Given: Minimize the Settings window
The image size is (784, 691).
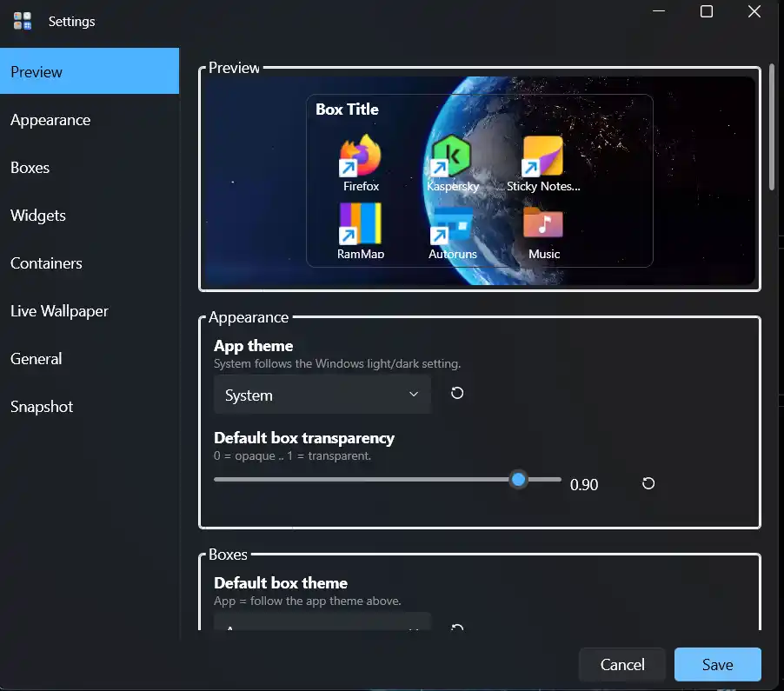Looking at the screenshot, I should tap(659, 11).
